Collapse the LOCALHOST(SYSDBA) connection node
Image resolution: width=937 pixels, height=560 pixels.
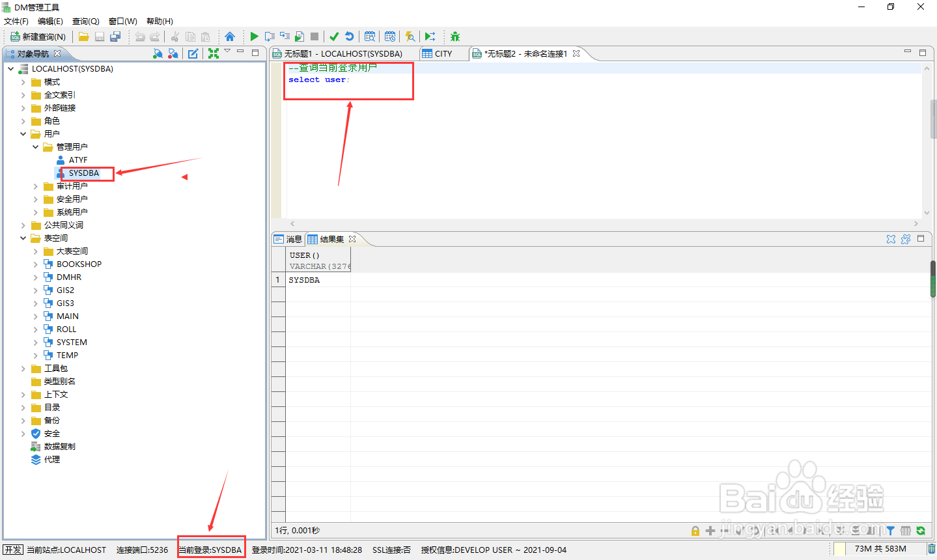coord(11,68)
